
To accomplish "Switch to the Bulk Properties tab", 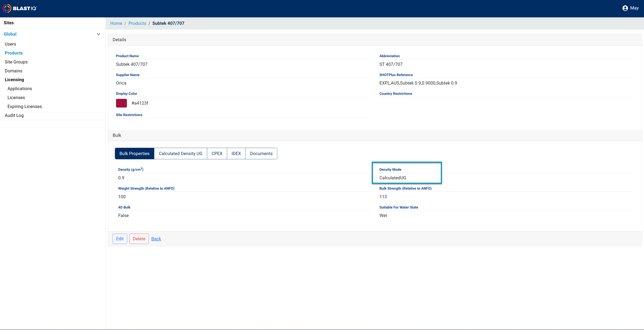I will click(135, 154).
